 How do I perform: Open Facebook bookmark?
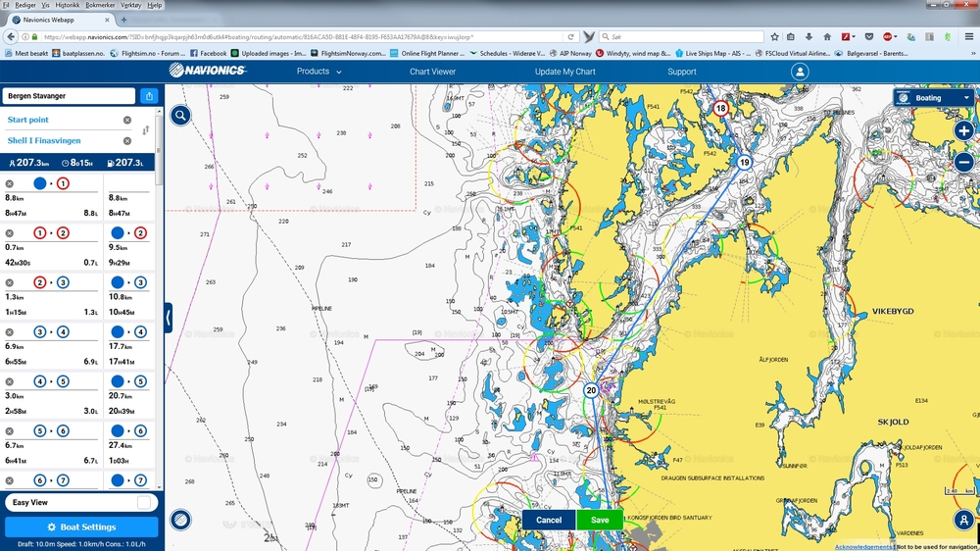coord(208,54)
